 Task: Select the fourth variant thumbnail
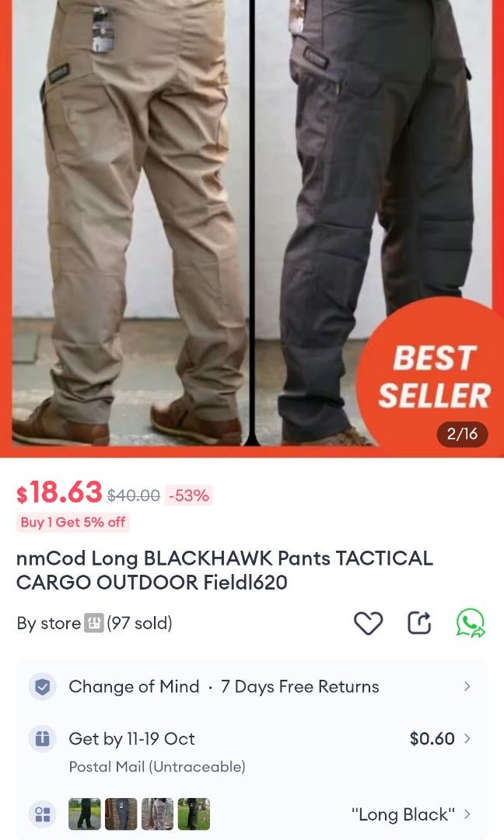(x=194, y=814)
